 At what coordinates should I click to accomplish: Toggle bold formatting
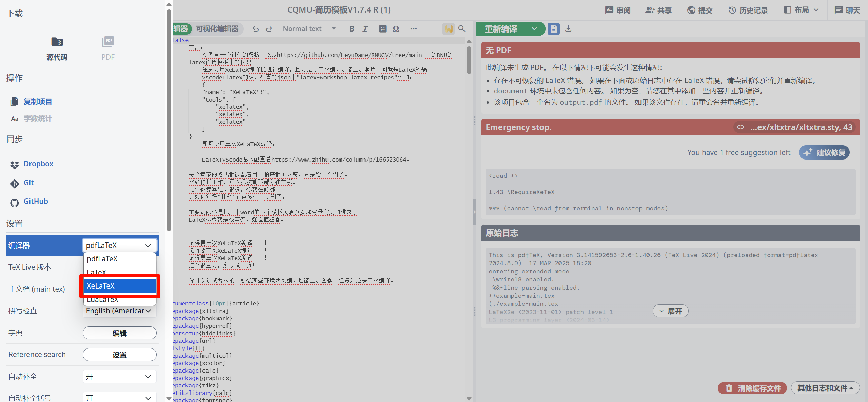[x=352, y=29]
